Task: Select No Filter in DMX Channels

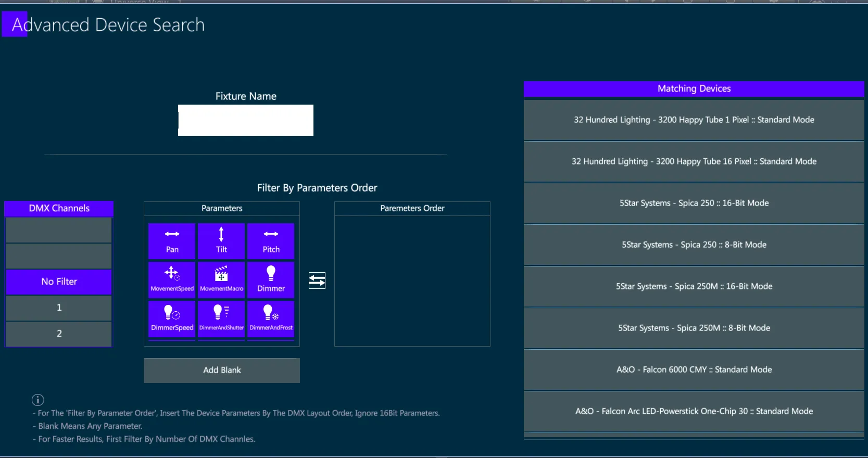Action: (x=59, y=282)
